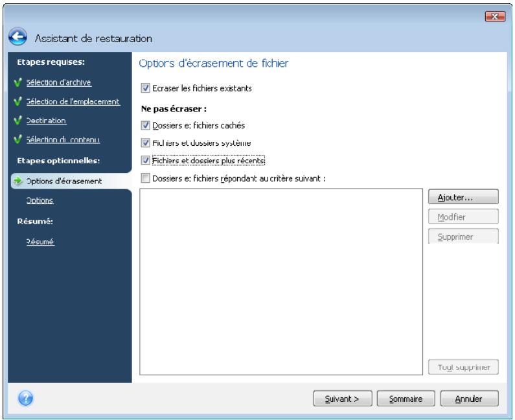Toggle Fichiers et dossiers système checkbox

(145, 143)
